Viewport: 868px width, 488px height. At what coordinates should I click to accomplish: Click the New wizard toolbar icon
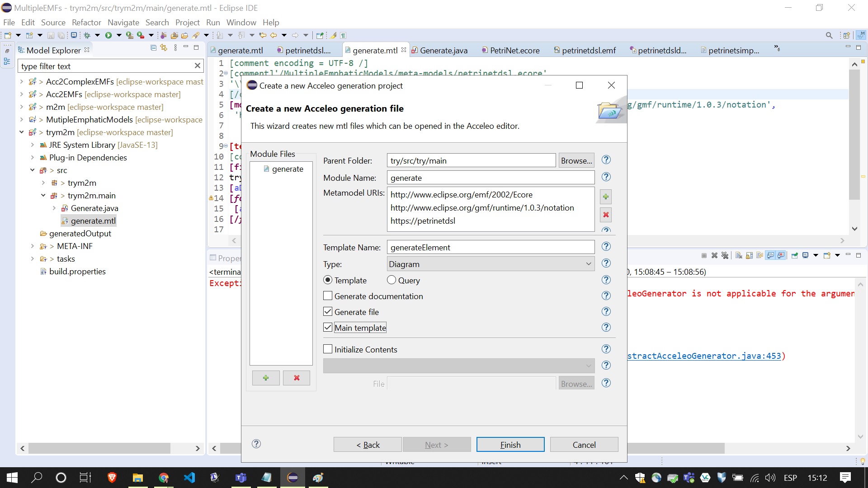click(8, 35)
